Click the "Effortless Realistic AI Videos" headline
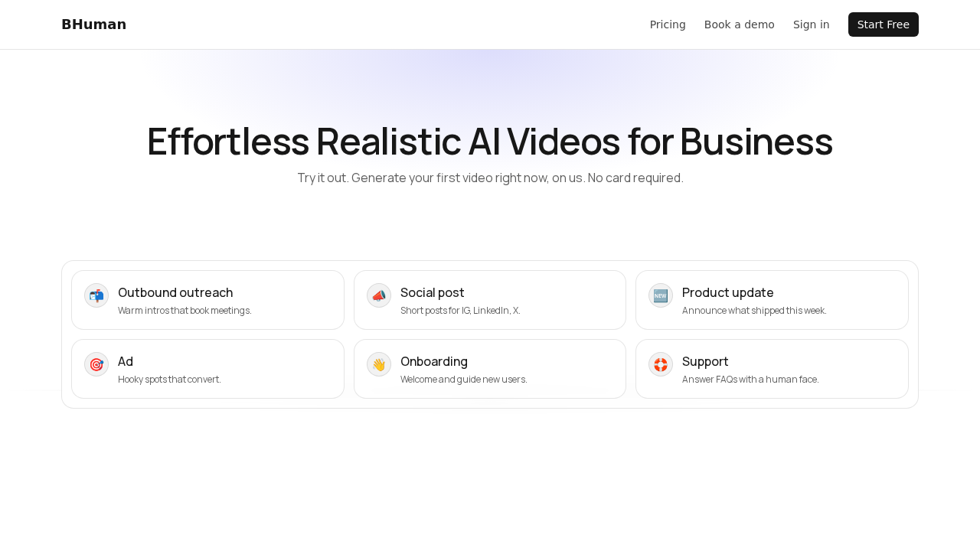Screen dimensions: 980x551 click(489, 142)
